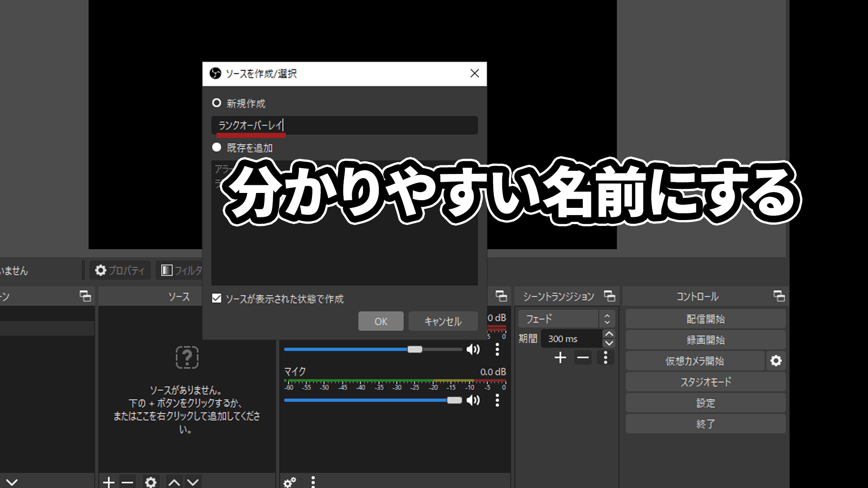Uncheck ソースが表示された状態で作成

217,299
